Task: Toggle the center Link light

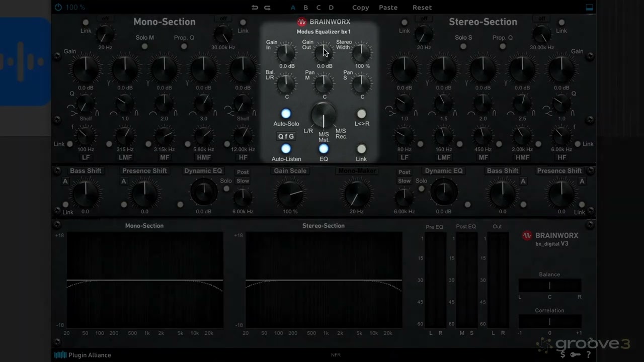Action: pyautogui.click(x=361, y=149)
